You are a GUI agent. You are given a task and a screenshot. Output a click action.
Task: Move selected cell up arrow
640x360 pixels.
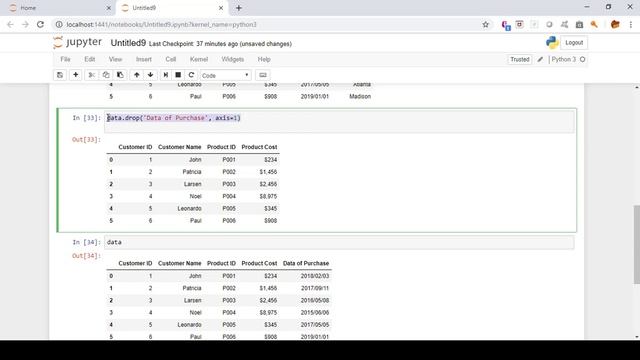pyautogui.click(x=137, y=75)
